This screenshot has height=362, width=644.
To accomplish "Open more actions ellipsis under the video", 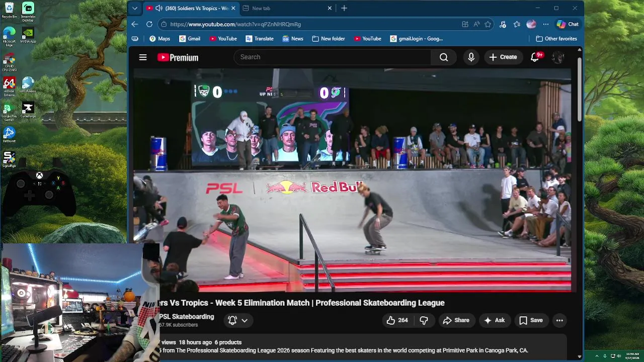I will [x=559, y=320].
